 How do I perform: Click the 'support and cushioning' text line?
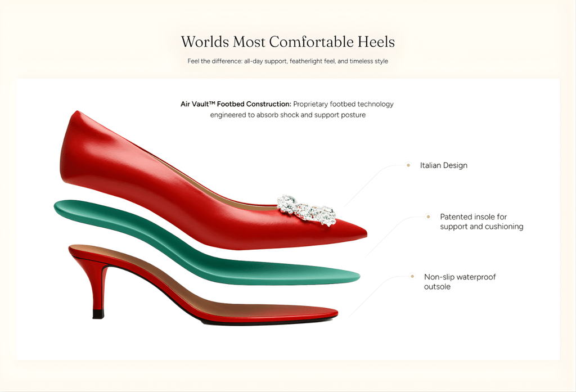pos(481,227)
